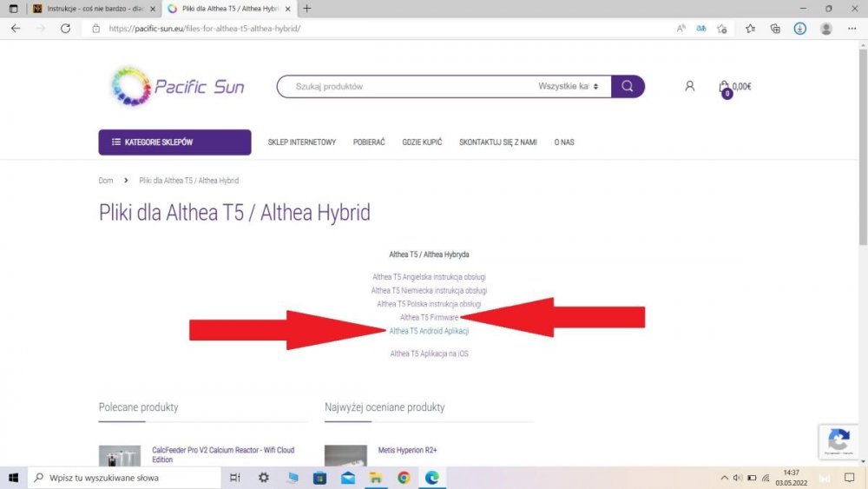Launch Chrome from the taskbar
The image size is (868, 489).
pyautogui.click(x=404, y=478)
